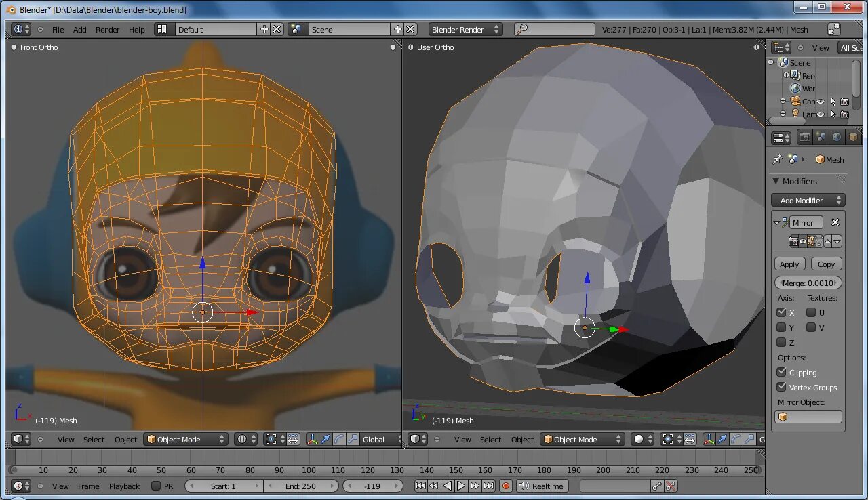Click the Apply modifier button
Viewport: 868px width, 500px height.
click(x=789, y=264)
